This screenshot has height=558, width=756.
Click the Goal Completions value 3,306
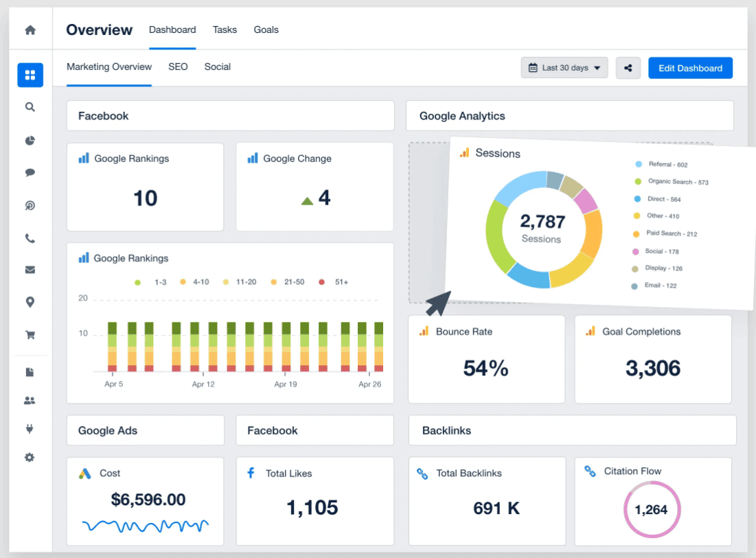coord(653,368)
